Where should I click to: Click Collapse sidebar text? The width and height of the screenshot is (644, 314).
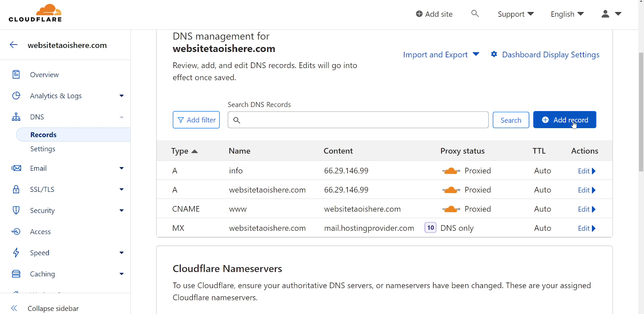53,308
